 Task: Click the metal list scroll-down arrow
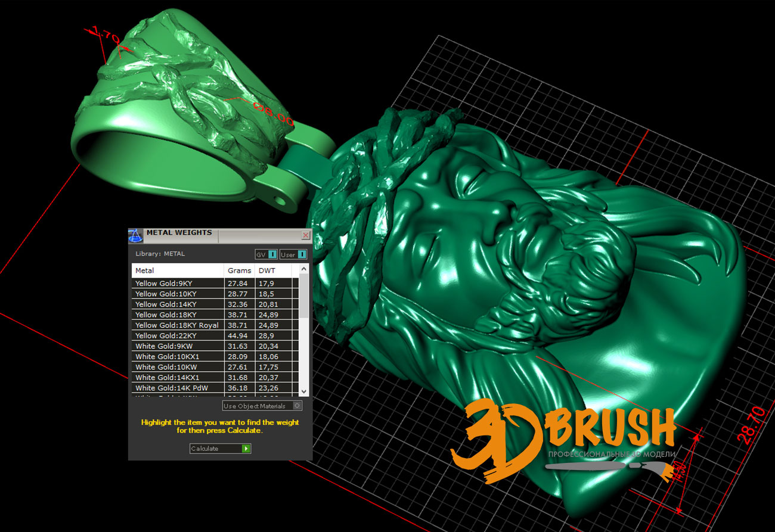pos(304,391)
